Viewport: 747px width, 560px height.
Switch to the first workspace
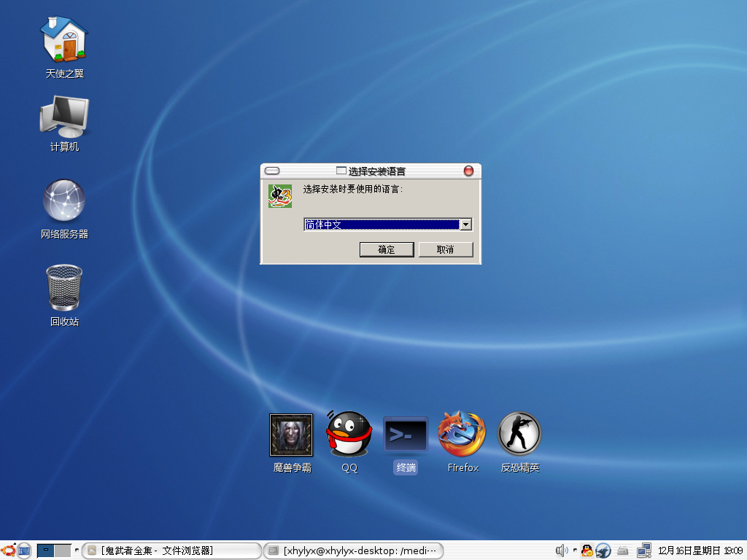(45, 551)
